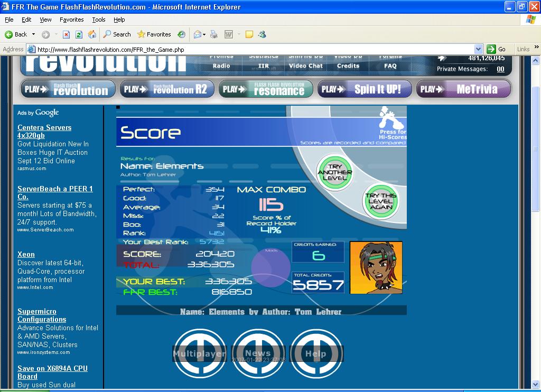This screenshot has width=541, height=392.
Task: Open the Back button history dropdown arrow
Action: point(33,34)
